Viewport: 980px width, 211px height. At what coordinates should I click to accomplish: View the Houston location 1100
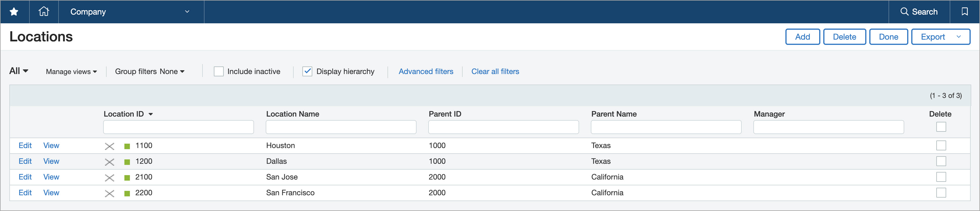(x=51, y=145)
